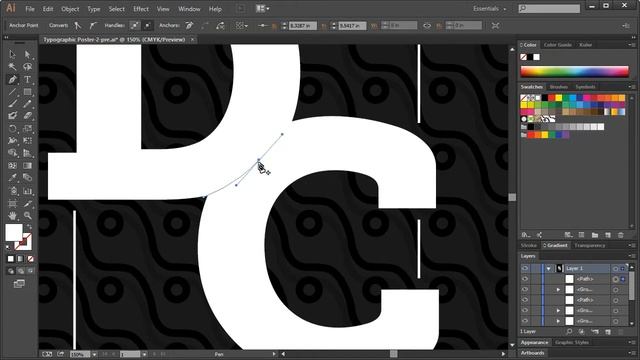The image size is (640, 360).
Task: Pick the Gradient tool in the toolbox
Action: [27, 166]
